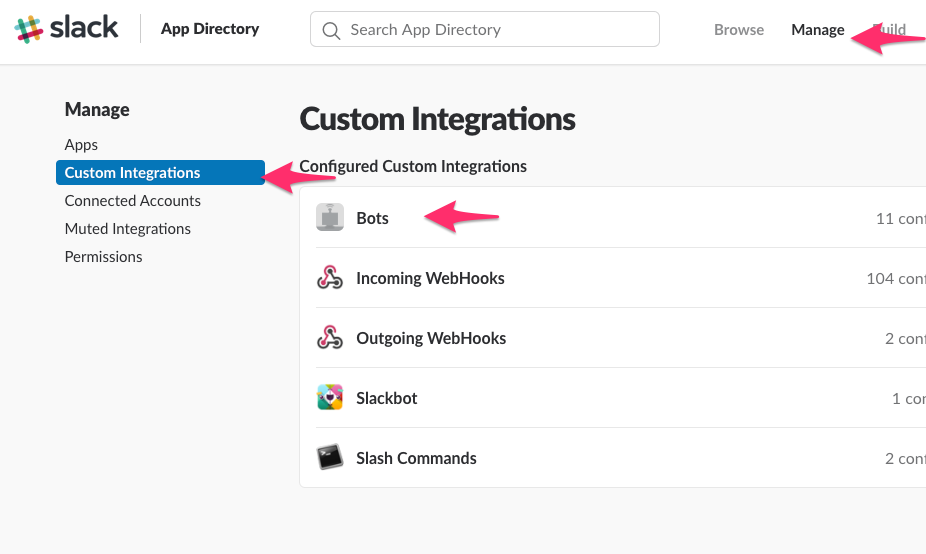Click the search magnifier icon
The width and height of the screenshot is (926, 554).
tap(331, 30)
